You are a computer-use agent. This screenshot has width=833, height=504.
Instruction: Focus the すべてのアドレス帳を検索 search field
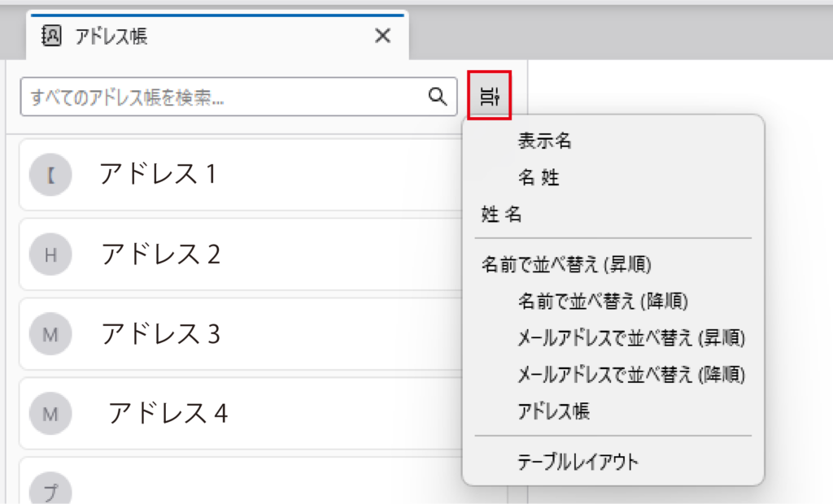(x=220, y=98)
